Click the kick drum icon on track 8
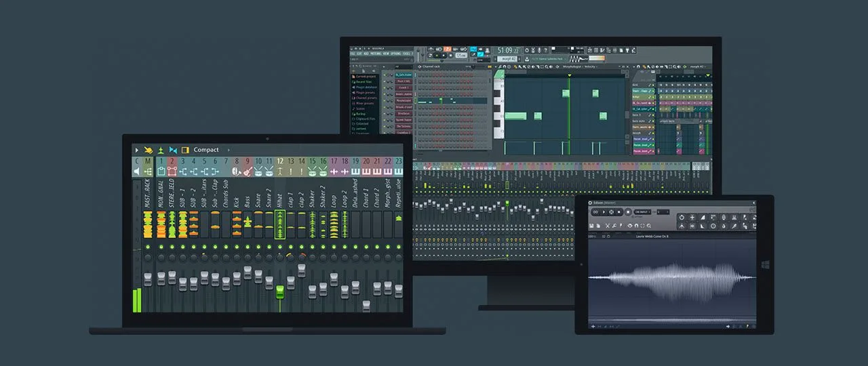Viewport: 868px width, 366px height. coord(237,171)
